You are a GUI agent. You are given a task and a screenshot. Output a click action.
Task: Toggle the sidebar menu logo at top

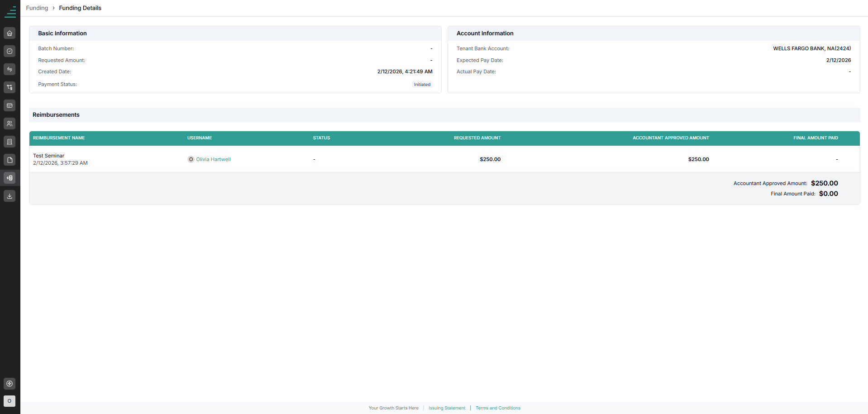(x=10, y=12)
